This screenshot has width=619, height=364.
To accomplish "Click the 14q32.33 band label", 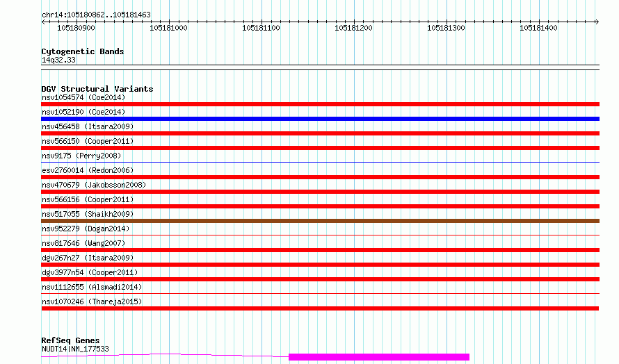I will pyautogui.click(x=58, y=60).
